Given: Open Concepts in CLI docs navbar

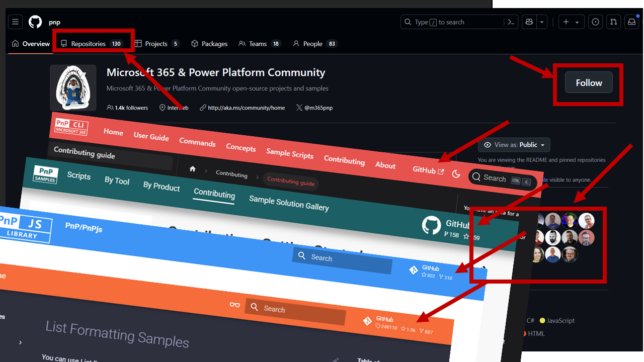Looking at the screenshot, I should pyautogui.click(x=240, y=147).
